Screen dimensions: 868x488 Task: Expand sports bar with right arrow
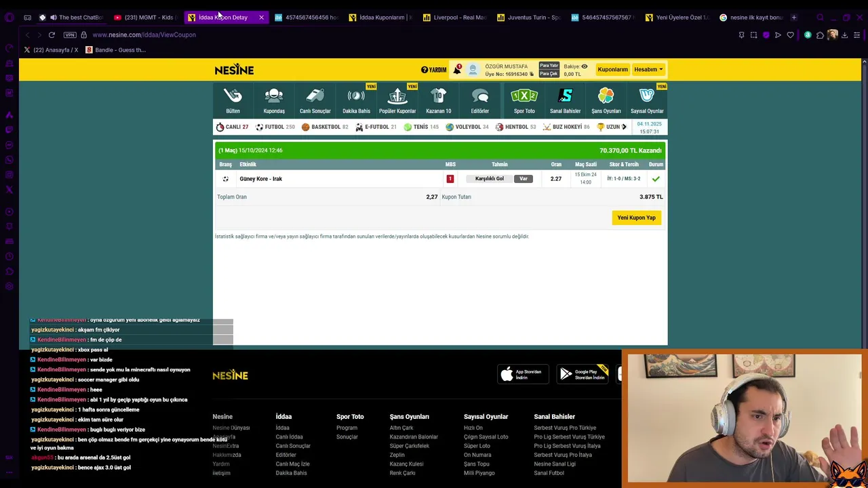624,127
